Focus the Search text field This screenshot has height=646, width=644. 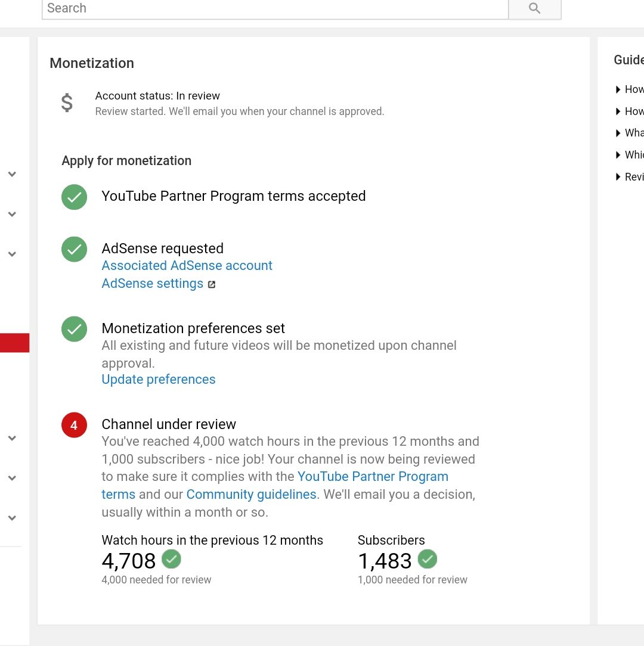tap(275, 9)
